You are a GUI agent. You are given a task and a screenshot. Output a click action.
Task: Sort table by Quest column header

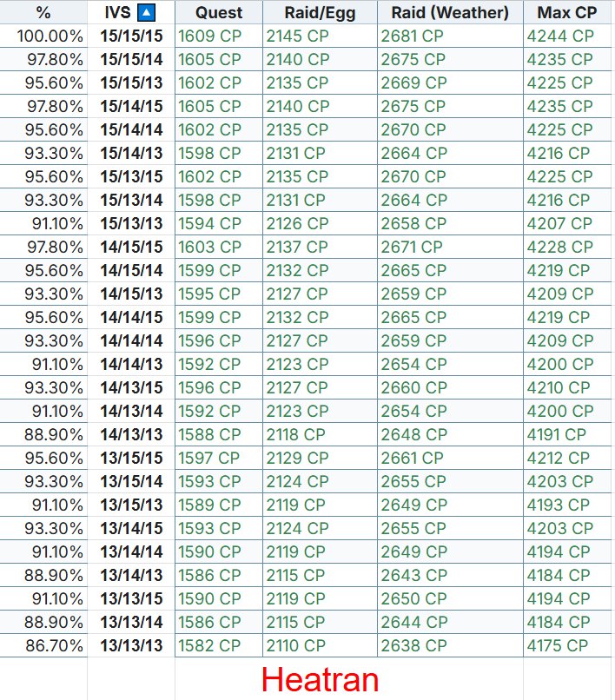(218, 13)
